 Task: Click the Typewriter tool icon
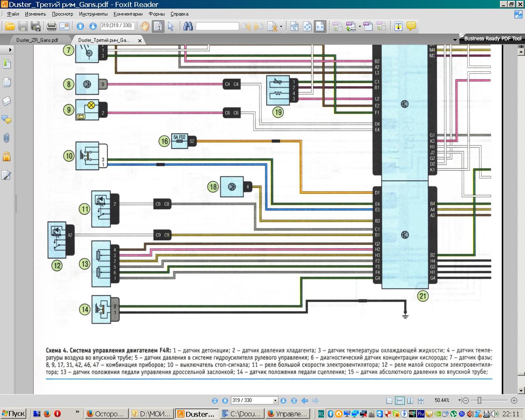[x=398, y=27]
